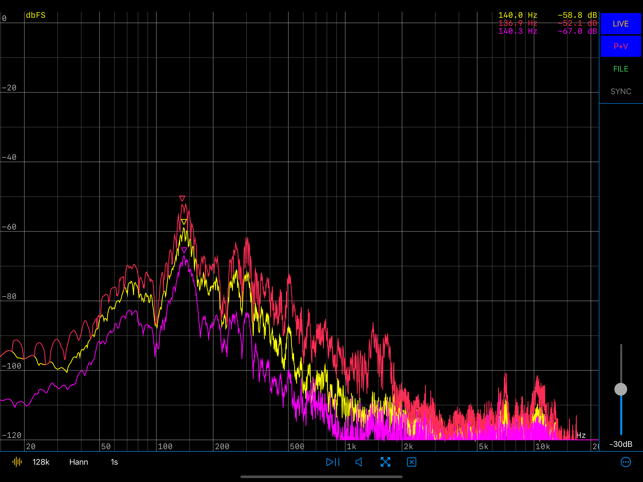Viewport: 643px width, 482px height.
Task: Click the -67.0 dB peak value
Action: pyautogui.click(x=577, y=31)
